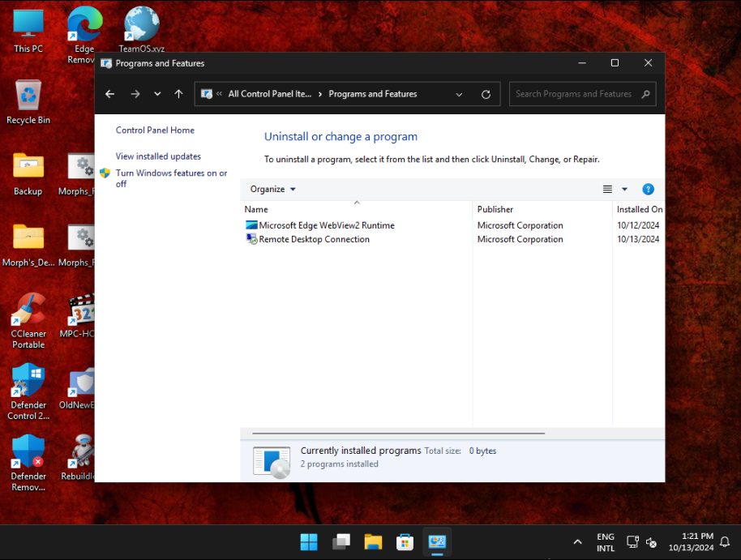Open Microsoft Store from the taskbar
This screenshot has height=560, width=741.
(x=405, y=541)
